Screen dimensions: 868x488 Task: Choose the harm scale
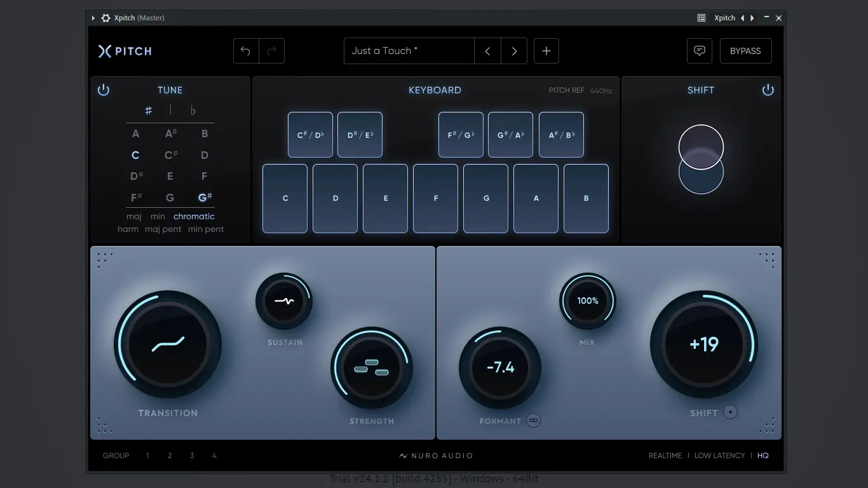[128, 229]
